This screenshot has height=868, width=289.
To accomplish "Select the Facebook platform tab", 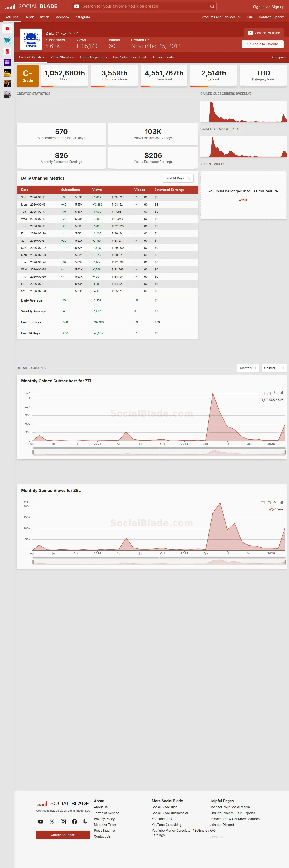I will point(62,17).
